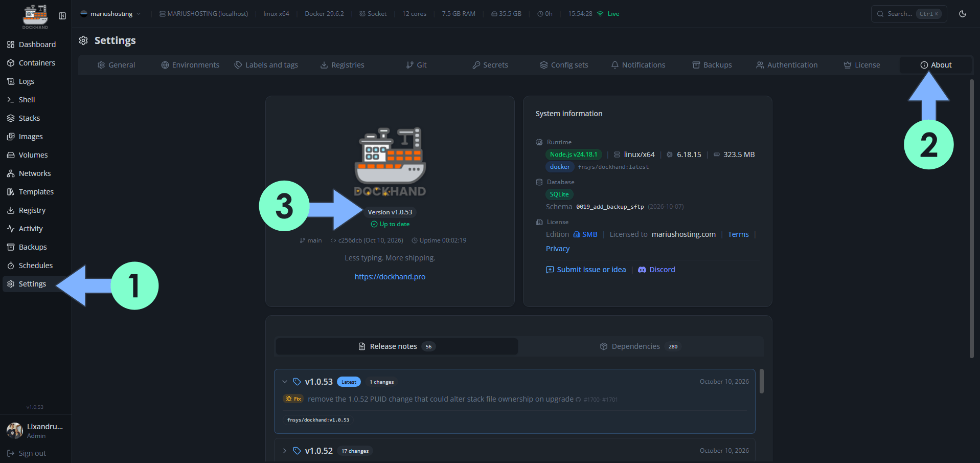The image size is (980, 463).
Task: Go to the Containers page
Action: [x=36, y=63]
